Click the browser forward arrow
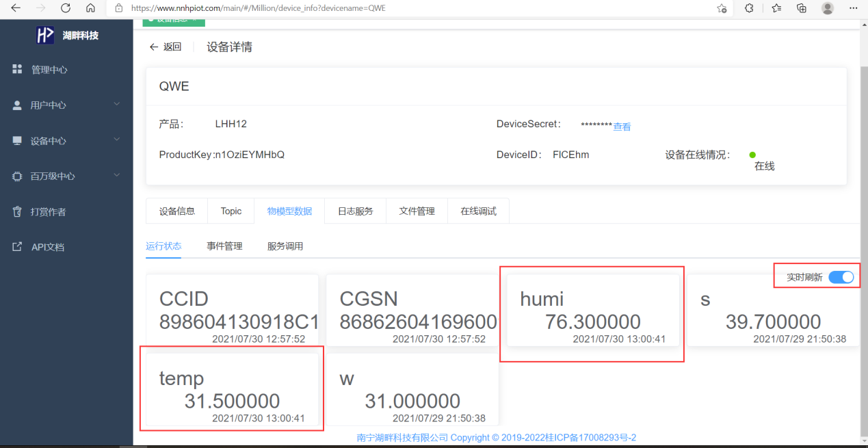 point(40,8)
